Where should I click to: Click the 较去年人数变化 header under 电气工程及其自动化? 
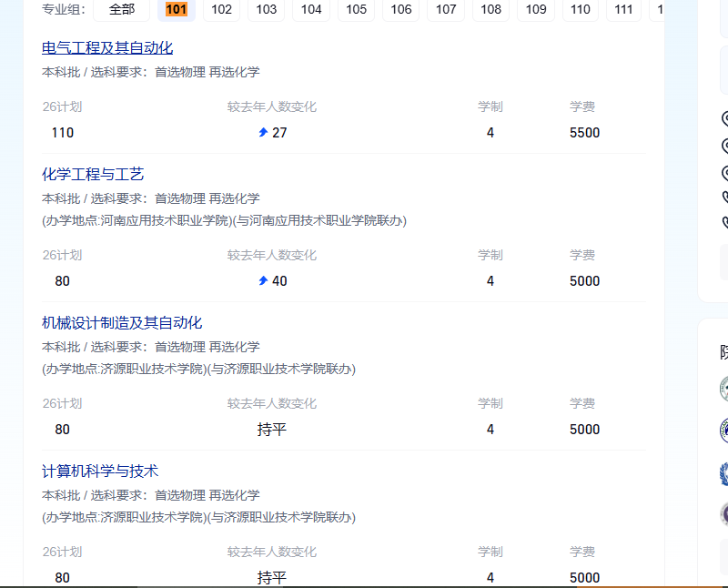pyautogui.click(x=272, y=106)
